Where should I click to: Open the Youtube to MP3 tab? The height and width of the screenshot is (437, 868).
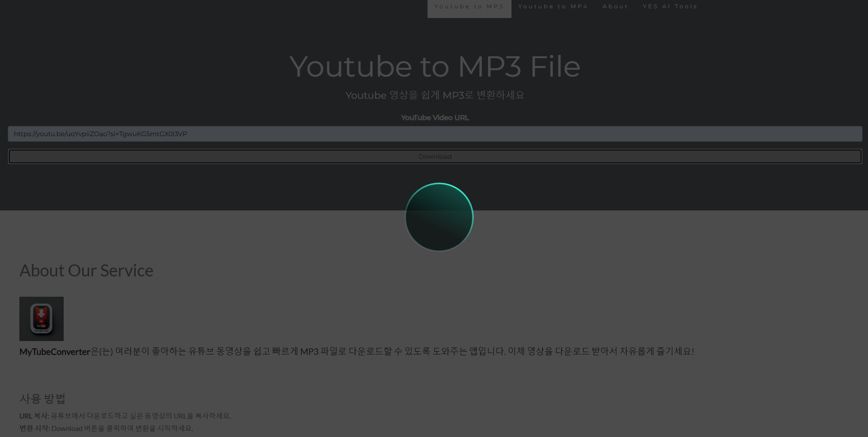pos(469,8)
